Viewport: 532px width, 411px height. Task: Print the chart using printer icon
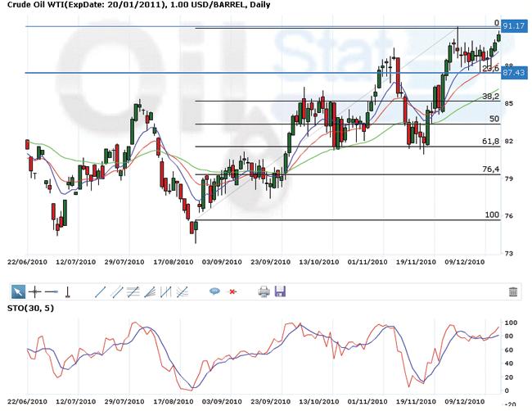tap(264, 291)
